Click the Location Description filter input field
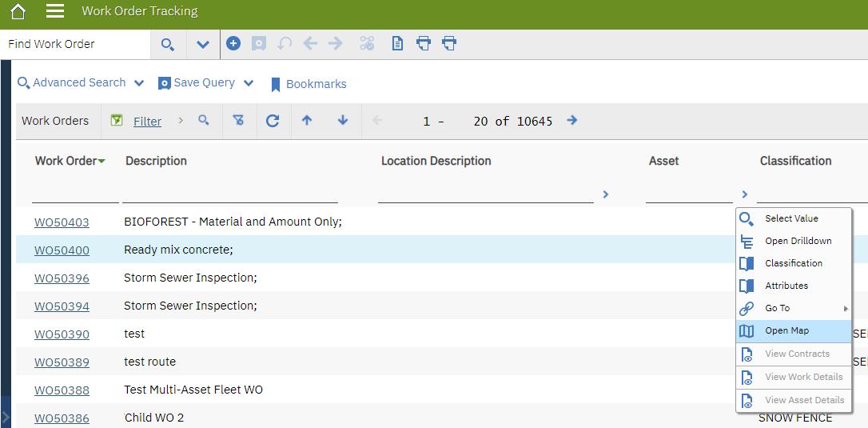Screen dimensions: 868x428 (x=485, y=194)
